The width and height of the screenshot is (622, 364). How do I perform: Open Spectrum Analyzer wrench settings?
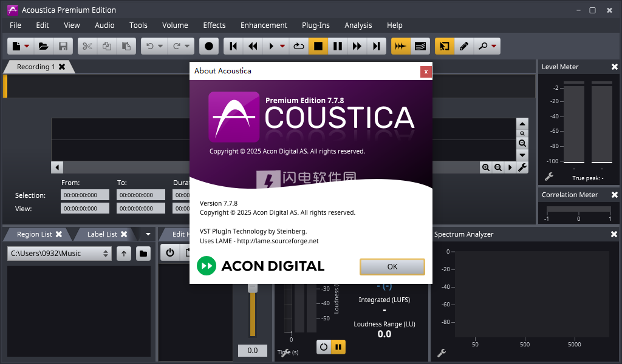tap(442, 352)
